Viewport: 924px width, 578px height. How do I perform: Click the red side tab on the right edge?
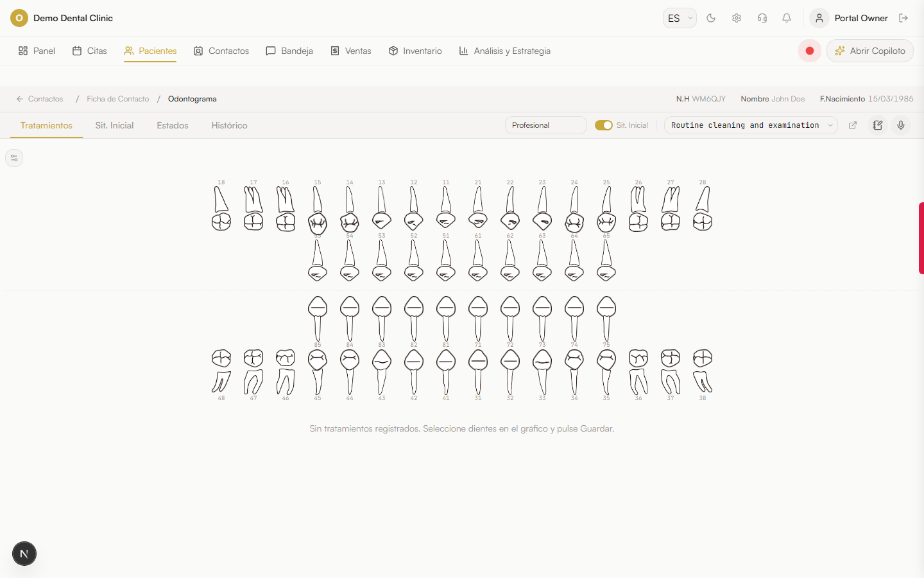pyautogui.click(x=921, y=238)
